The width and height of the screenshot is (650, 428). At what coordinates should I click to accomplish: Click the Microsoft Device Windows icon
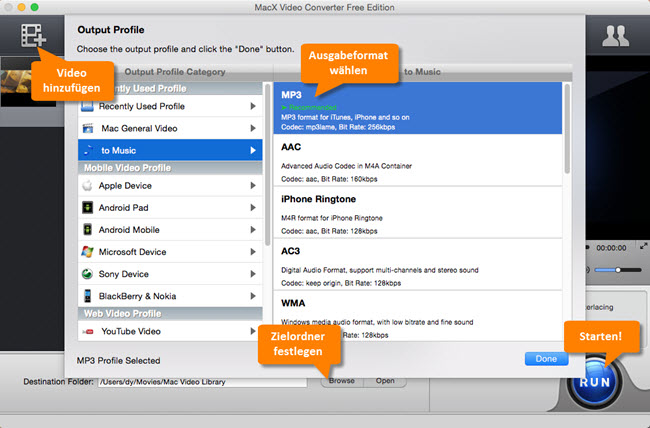coord(87,251)
